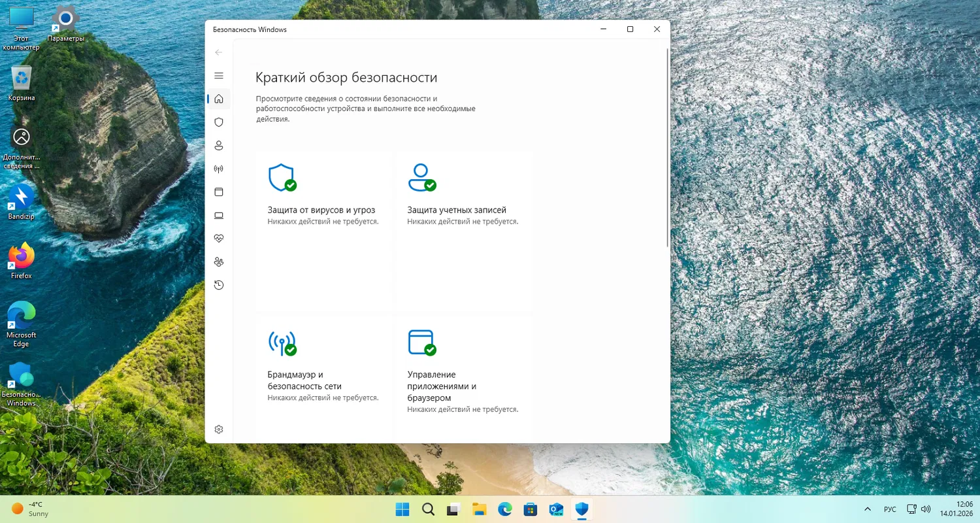The image size is (980, 523).
Task: Show hidden tray icons chevron
Action: (867, 509)
